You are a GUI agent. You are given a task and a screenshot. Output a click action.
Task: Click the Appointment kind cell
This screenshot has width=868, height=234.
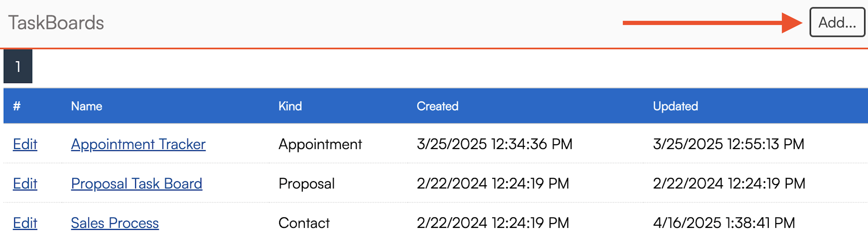coord(320,145)
